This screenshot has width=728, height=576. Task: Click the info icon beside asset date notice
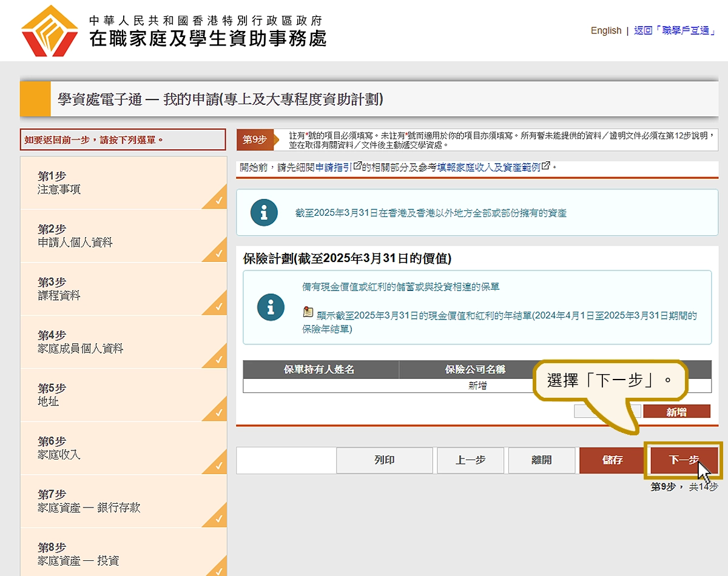tap(264, 213)
